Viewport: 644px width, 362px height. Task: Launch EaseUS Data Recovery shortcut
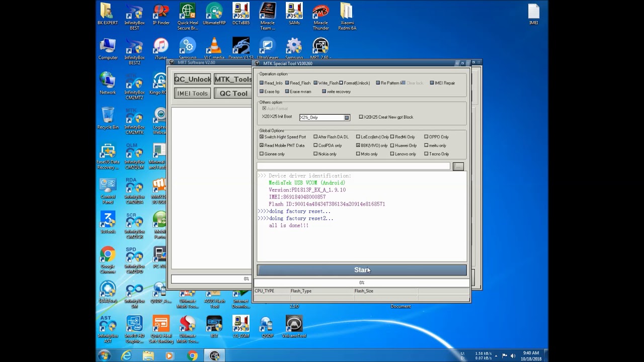(108, 156)
